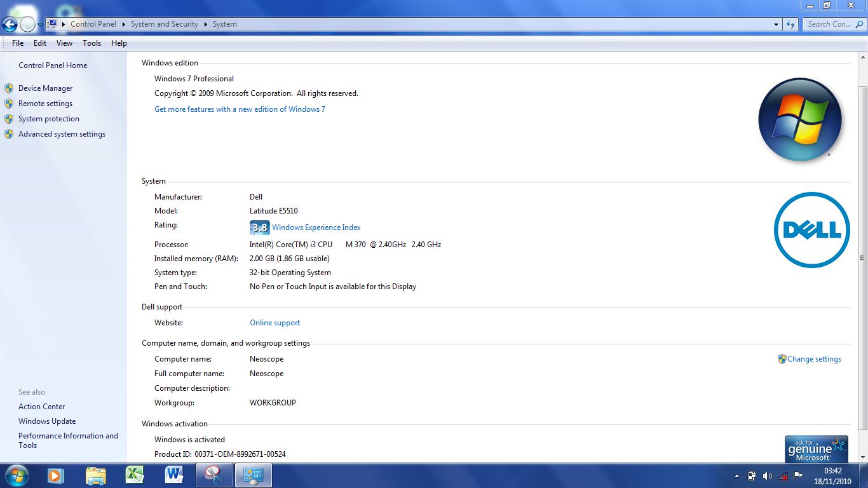
Task: Expand the breadcrumb arrow after Control Panel
Action: pyautogui.click(x=124, y=24)
